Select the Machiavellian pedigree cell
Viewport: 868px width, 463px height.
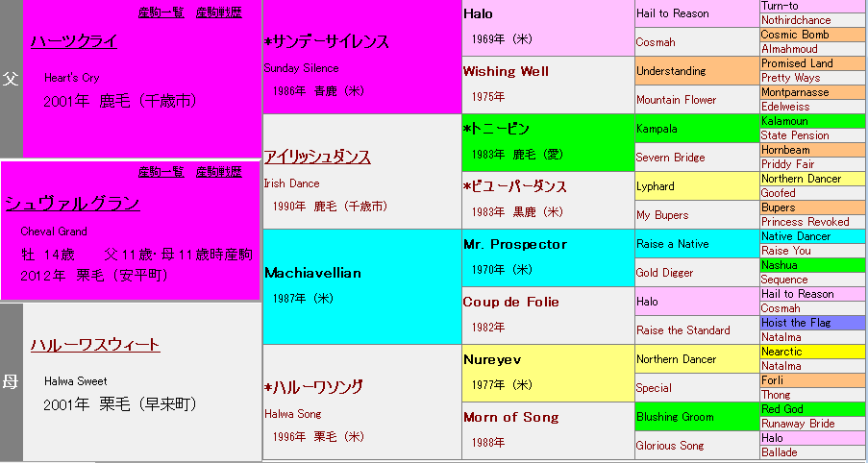coord(312,273)
